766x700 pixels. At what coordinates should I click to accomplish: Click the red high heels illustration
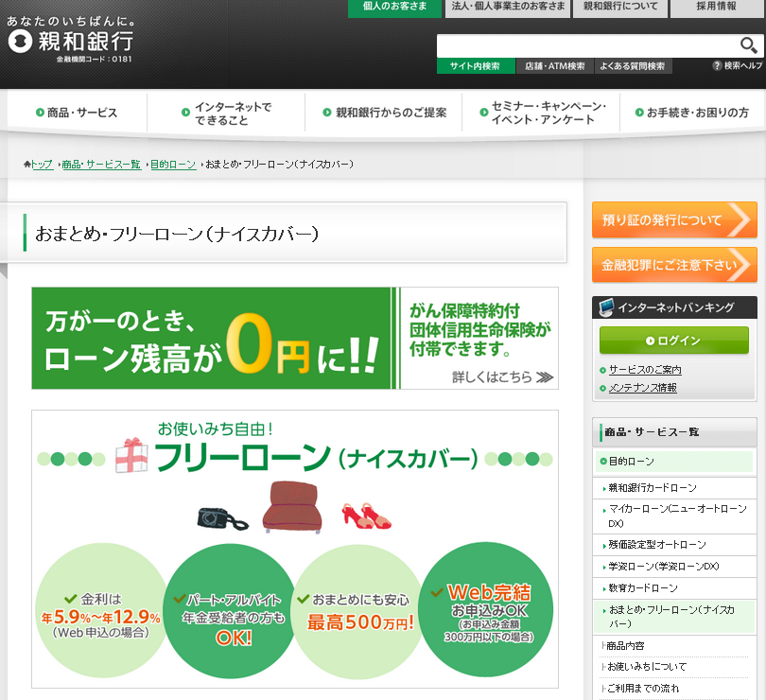pyautogui.click(x=366, y=516)
